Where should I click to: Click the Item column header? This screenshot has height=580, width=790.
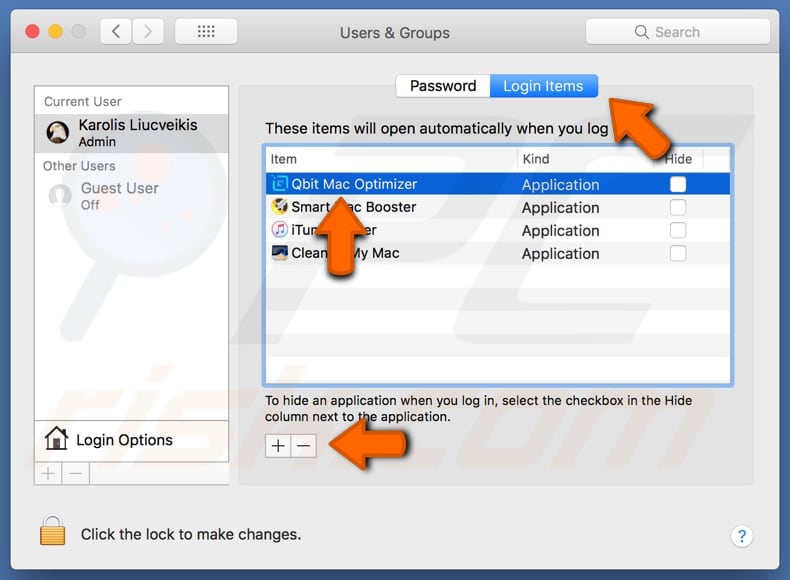tap(391, 159)
